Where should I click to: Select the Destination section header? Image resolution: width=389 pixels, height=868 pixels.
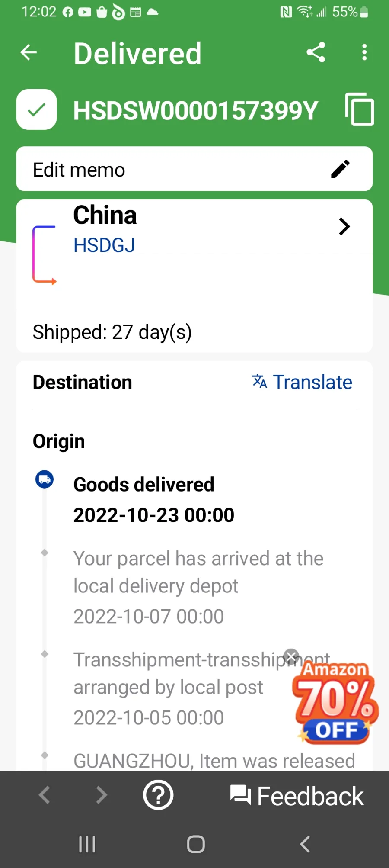(x=83, y=383)
